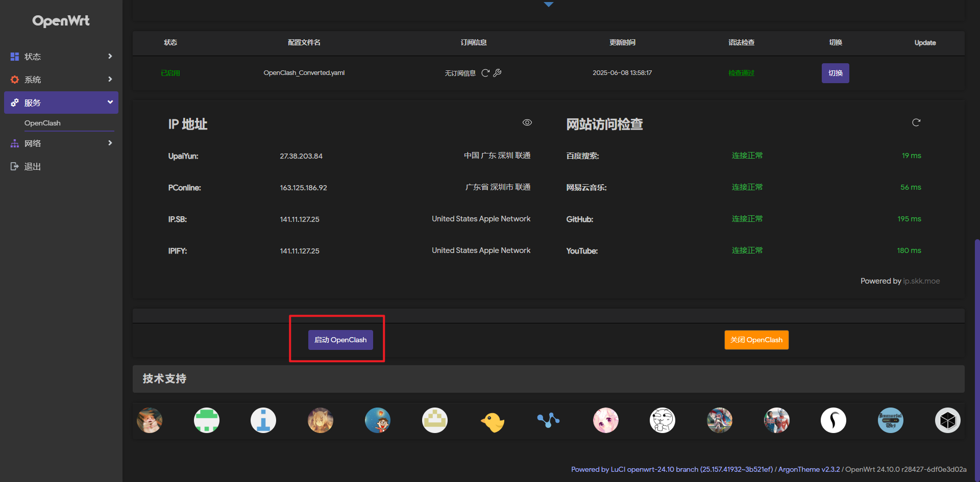Click the black hexagon avatar at support row end
The height and width of the screenshot is (482, 980).
pos(948,420)
